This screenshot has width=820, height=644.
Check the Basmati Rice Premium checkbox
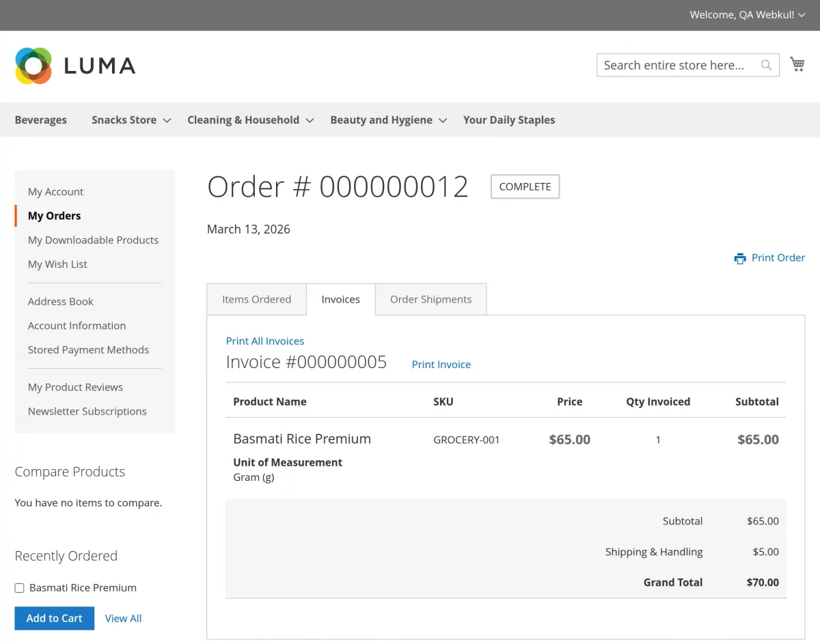(x=19, y=587)
